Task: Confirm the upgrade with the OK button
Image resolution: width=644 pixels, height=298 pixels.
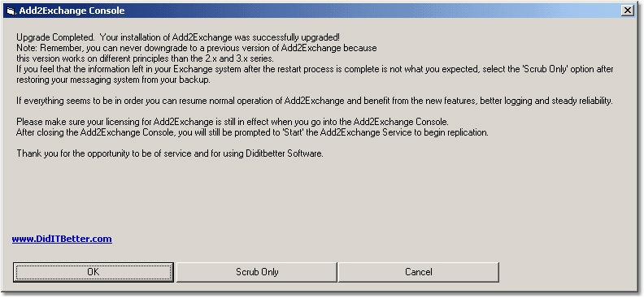Action: (x=94, y=272)
